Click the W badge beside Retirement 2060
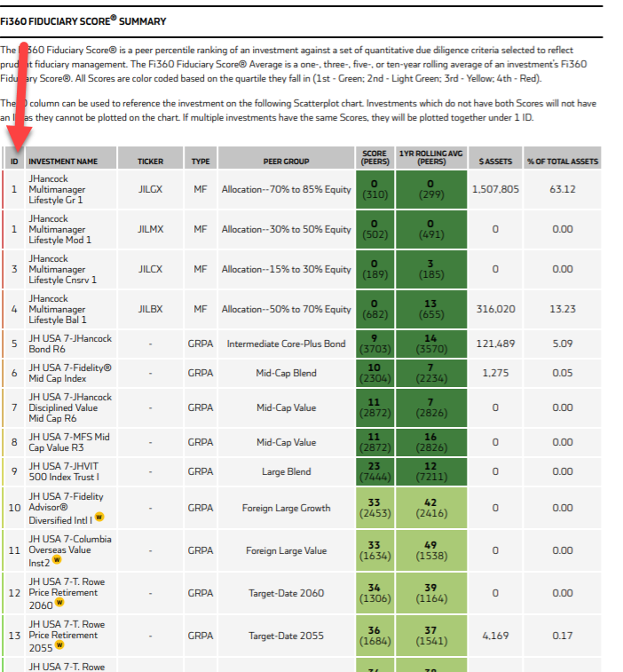Screen dimensions: 623x672 click(59, 602)
